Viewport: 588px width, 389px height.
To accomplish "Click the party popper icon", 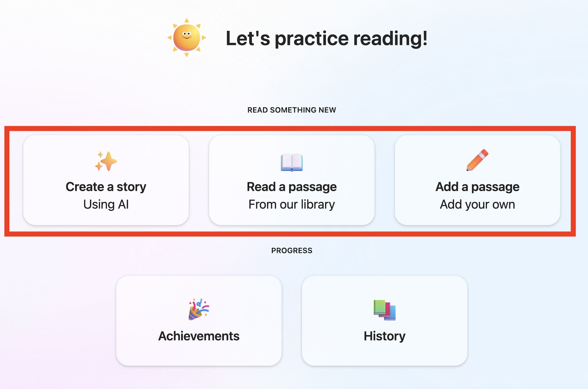I will click(199, 309).
